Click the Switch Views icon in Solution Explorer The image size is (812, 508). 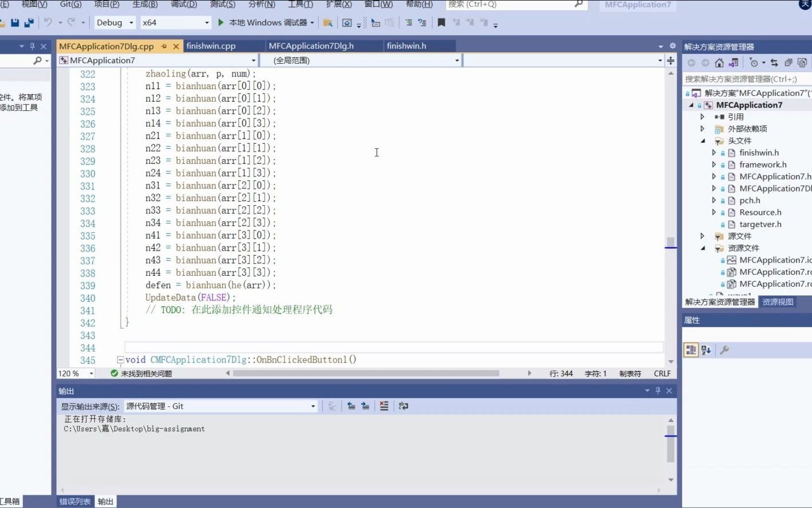(733, 63)
